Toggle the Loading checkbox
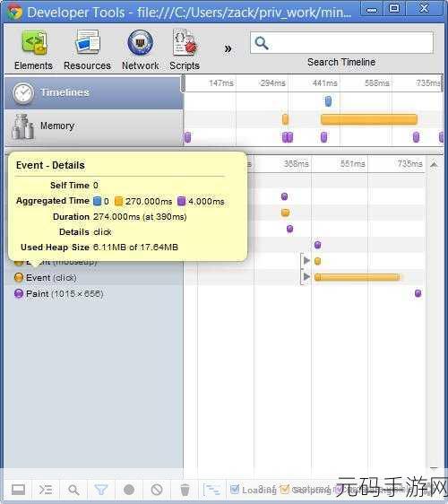The height and width of the screenshot is (504, 448). click(x=235, y=490)
